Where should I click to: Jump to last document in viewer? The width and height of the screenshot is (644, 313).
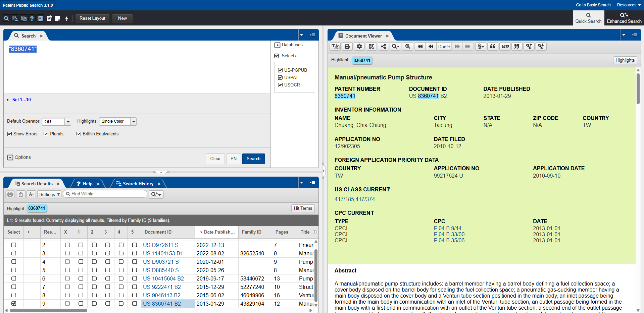[468, 47]
